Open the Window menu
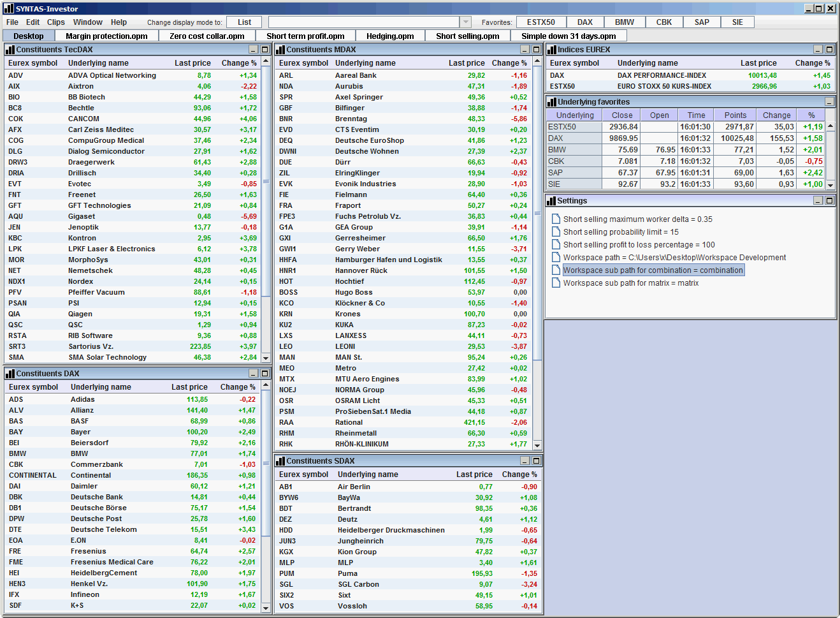This screenshot has width=840, height=618. [x=88, y=22]
